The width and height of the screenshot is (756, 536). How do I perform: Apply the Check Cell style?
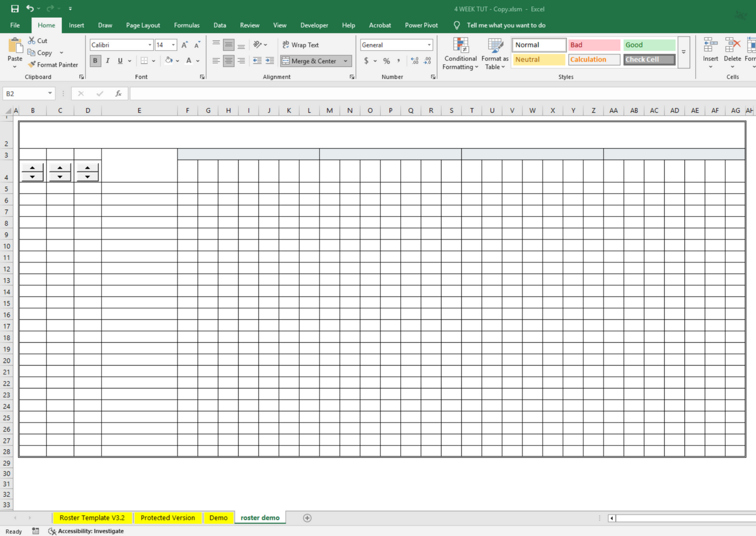[x=649, y=60]
